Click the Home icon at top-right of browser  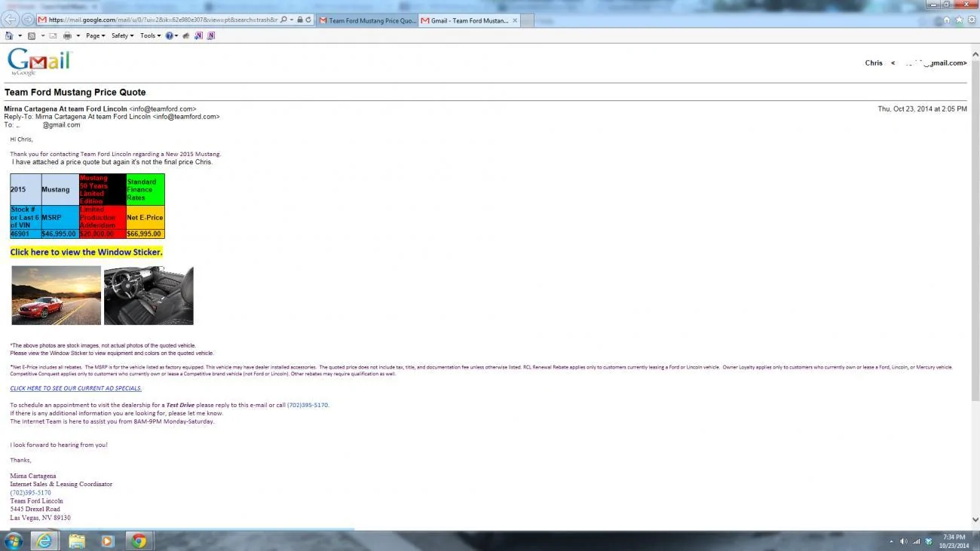(x=947, y=20)
